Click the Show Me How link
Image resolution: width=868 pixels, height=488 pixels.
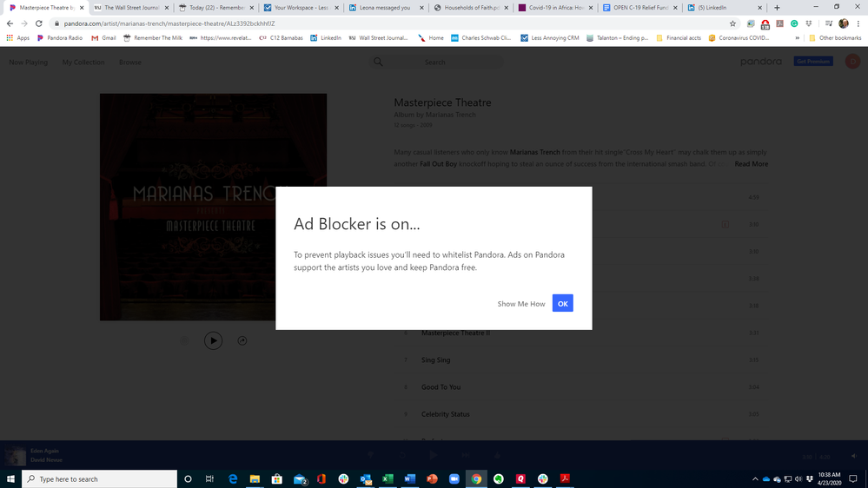pos(521,304)
